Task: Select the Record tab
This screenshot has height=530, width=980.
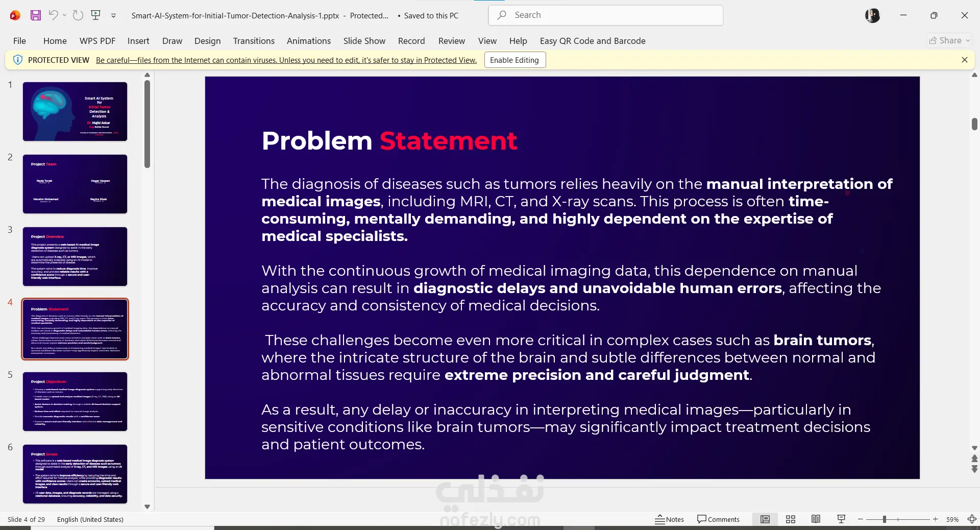Action: pos(411,41)
